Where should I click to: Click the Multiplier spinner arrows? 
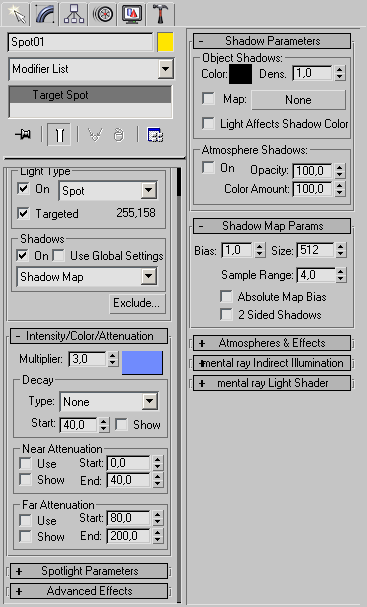tap(112, 359)
